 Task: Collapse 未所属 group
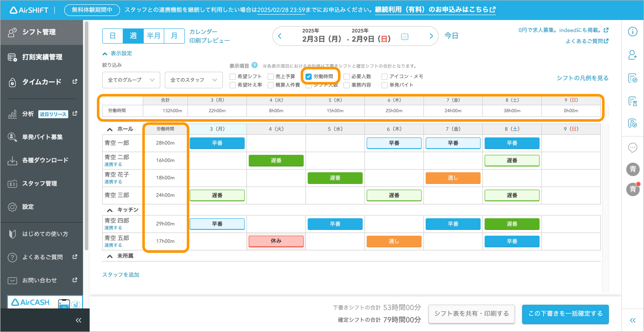click(110, 256)
